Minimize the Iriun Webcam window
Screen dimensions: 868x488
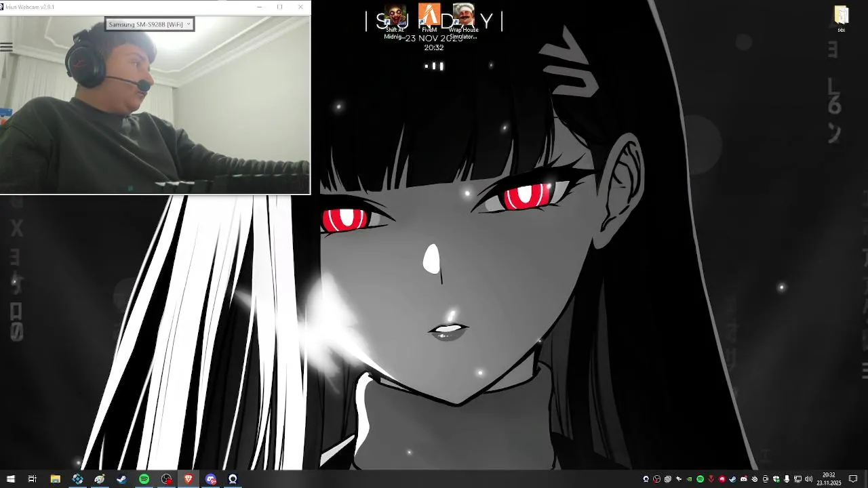(260, 7)
